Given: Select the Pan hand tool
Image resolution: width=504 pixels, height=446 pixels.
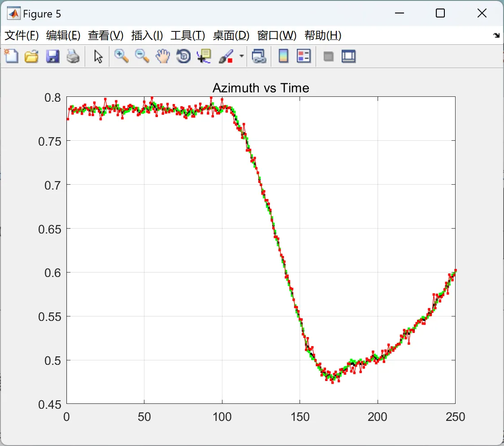Looking at the screenshot, I should coord(163,56).
